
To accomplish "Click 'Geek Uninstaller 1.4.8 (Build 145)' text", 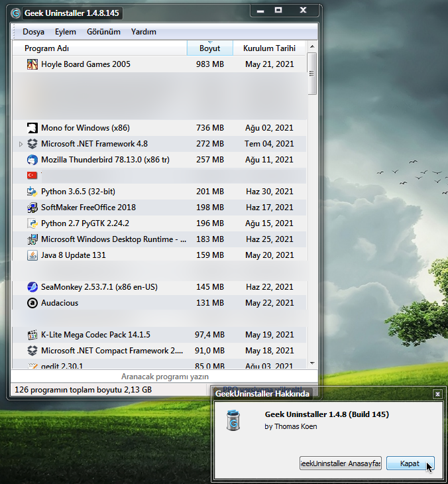I will point(327,414).
